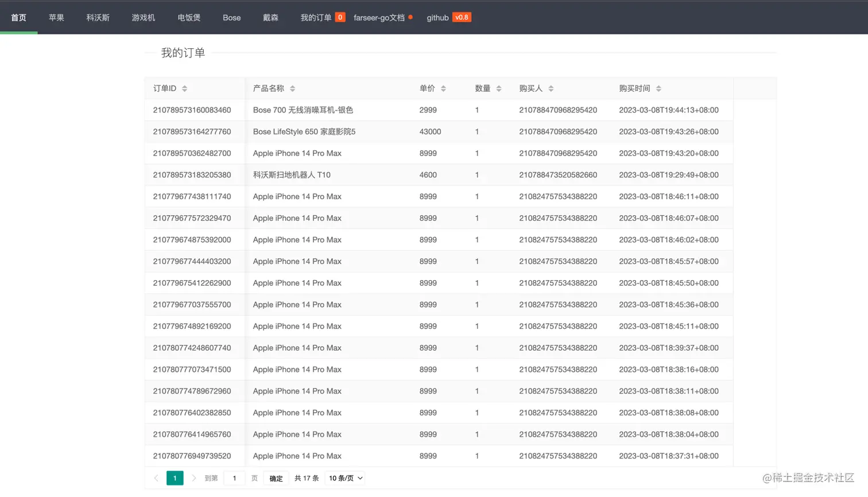Screen dimensions: 868x497
Task: Select the 游戏机 tab
Action: 144,17
